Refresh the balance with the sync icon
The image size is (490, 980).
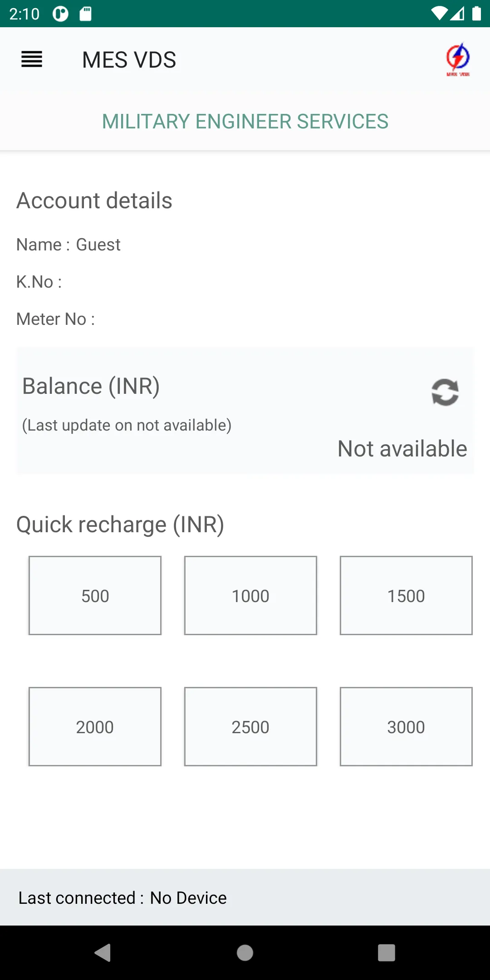click(x=445, y=392)
